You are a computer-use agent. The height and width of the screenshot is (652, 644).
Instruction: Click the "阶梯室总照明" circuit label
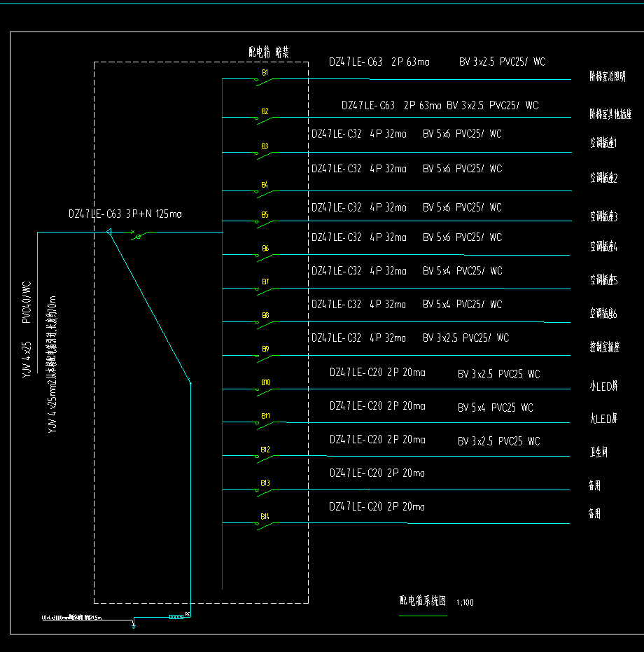tap(608, 76)
